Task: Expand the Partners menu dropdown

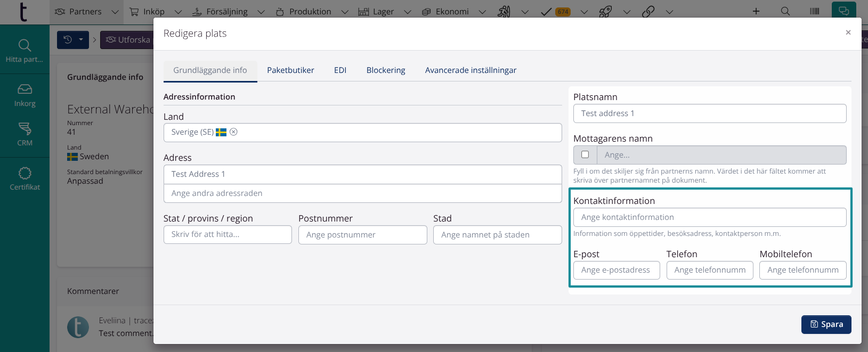Action: pyautogui.click(x=115, y=12)
